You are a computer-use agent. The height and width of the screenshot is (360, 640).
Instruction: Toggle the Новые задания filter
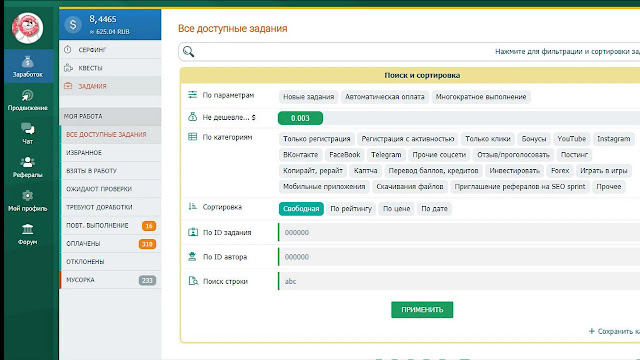click(x=309, y=97)
